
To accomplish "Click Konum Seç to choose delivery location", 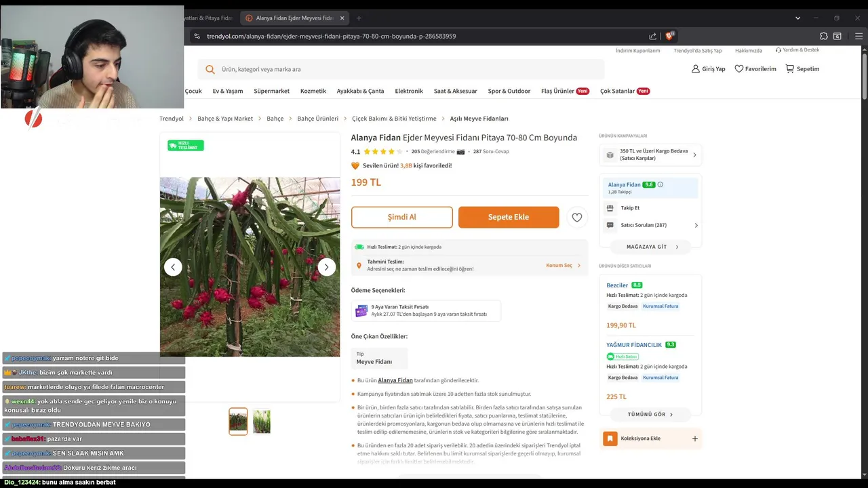I will click(564, 266).
